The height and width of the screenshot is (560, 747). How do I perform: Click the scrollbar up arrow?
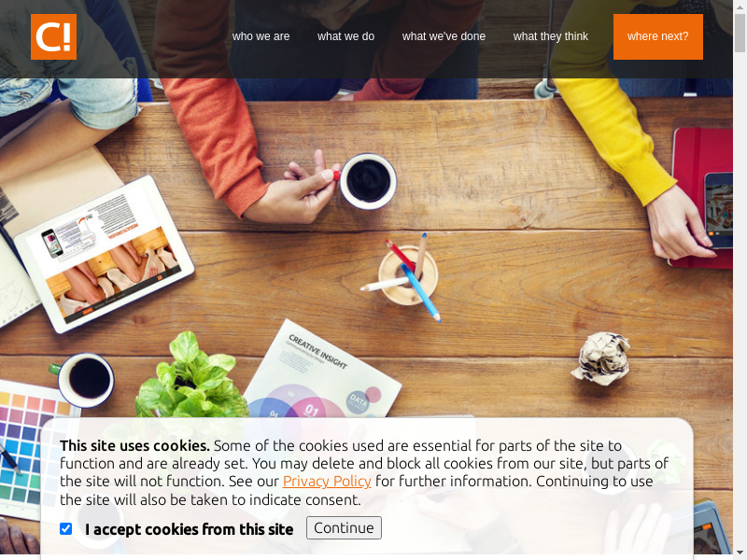[740, 6]
